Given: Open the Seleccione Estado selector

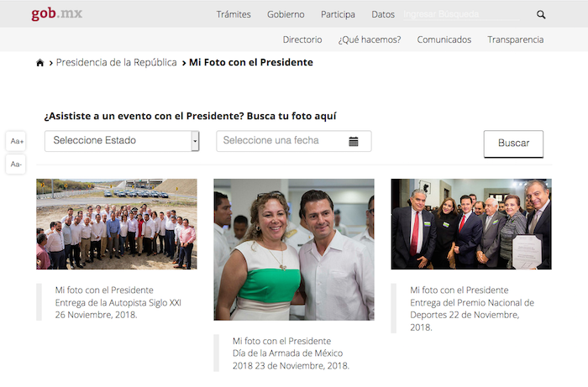Looking at the screenshot, I should 122,141.
